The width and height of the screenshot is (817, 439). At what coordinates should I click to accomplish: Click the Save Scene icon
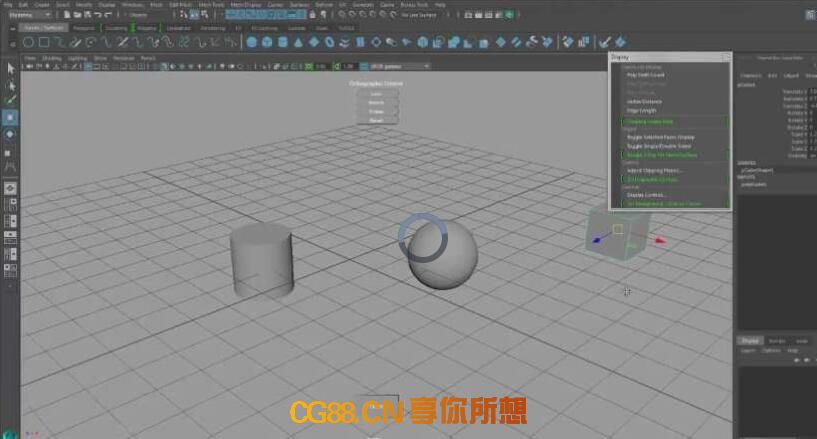(x=87, y=15)
